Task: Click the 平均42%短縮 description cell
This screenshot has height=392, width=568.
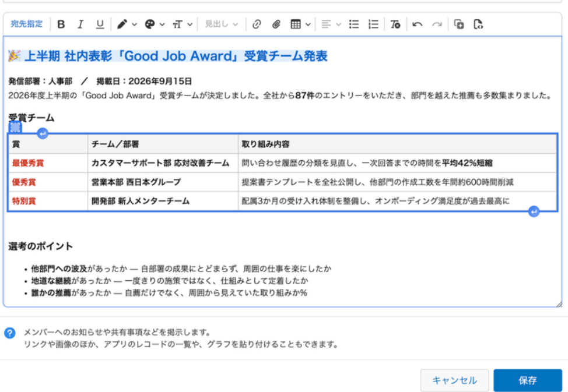Action: click(397, 163)
